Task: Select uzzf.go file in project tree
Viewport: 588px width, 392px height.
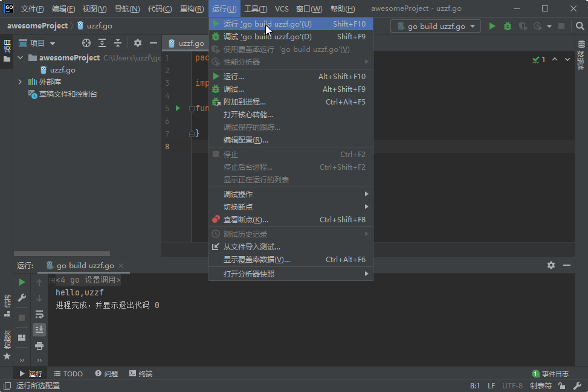Action: coord(58,70)
